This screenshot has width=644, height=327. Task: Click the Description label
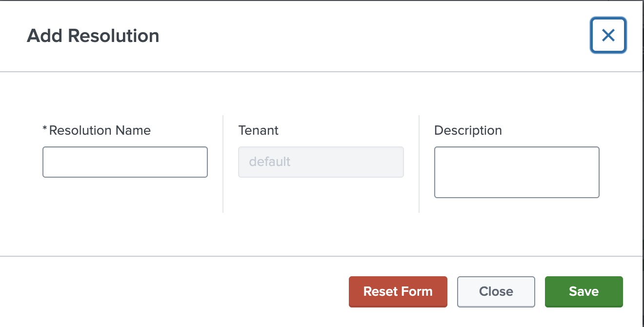468,130
